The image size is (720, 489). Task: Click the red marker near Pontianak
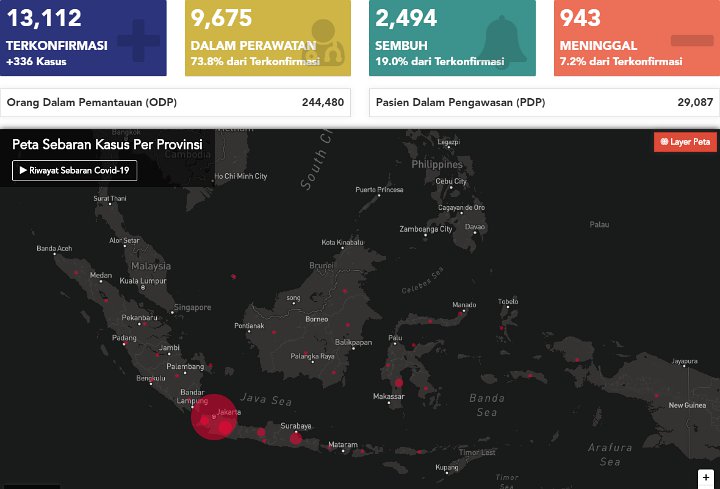click(274, 332)
